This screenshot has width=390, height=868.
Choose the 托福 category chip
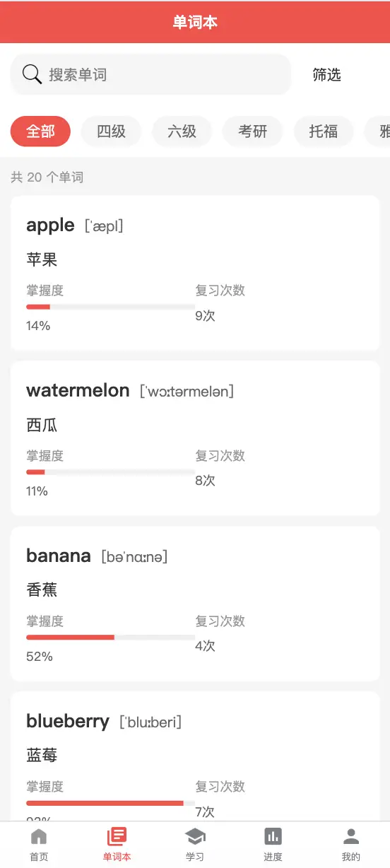pos(323,131)
